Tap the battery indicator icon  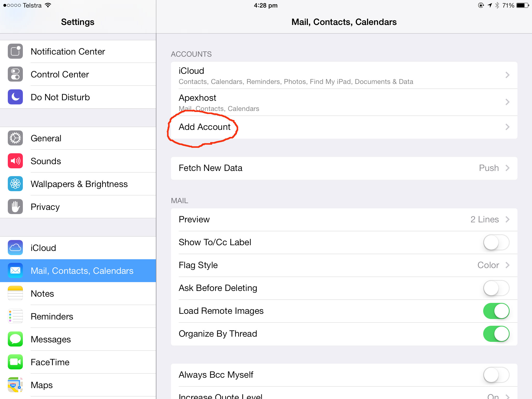pos(523,5)
